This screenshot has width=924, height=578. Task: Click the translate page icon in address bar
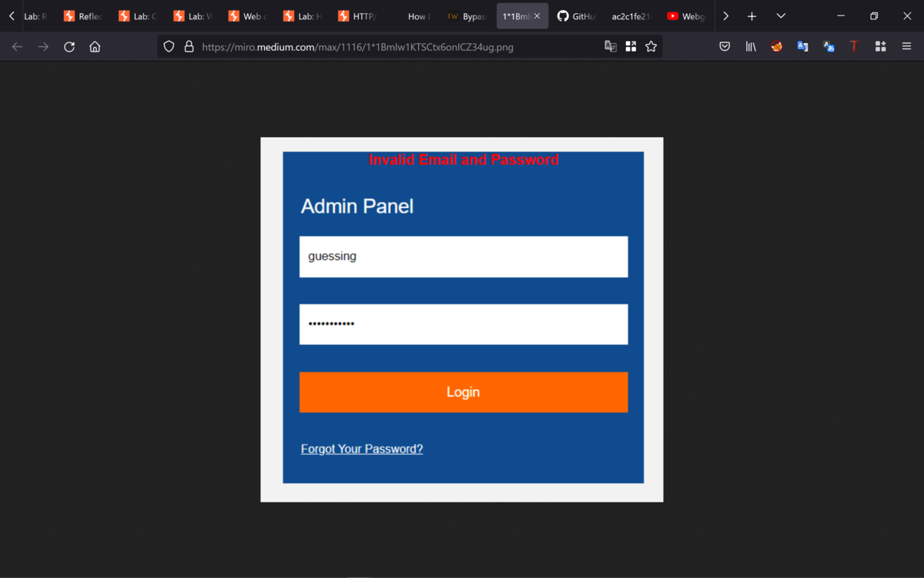[x=611, y=47]
